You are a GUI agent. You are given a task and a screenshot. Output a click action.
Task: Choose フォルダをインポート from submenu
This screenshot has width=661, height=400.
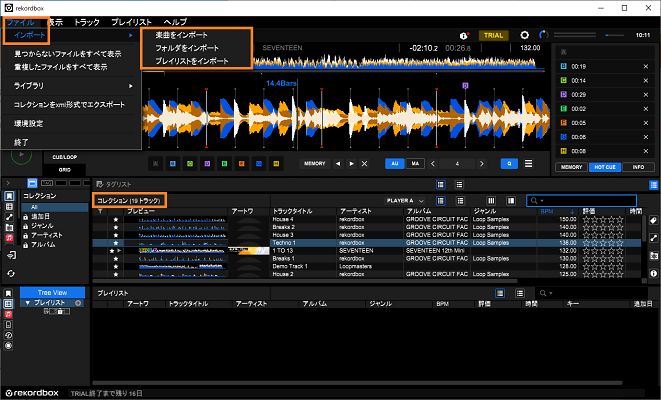pyautogui.click(x=187, y=48)
